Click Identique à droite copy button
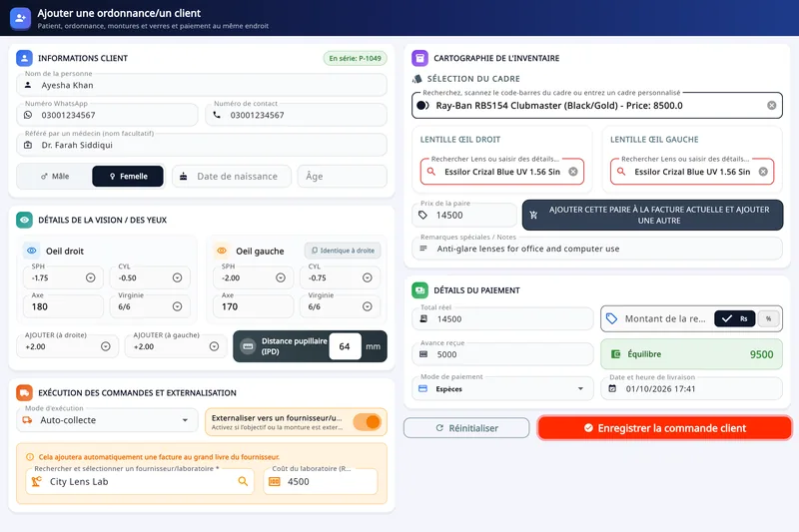The width and height of the screenshot is (799, 532). (x=343, y=251)
